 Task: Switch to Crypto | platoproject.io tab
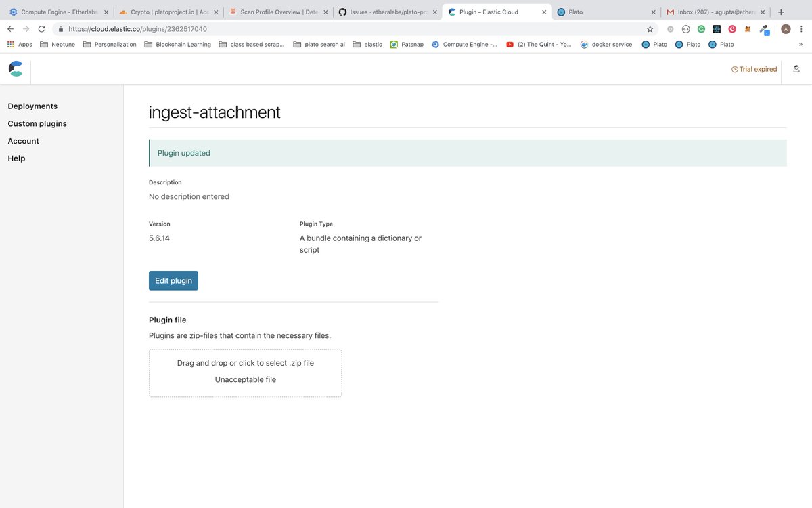point(168,12)
